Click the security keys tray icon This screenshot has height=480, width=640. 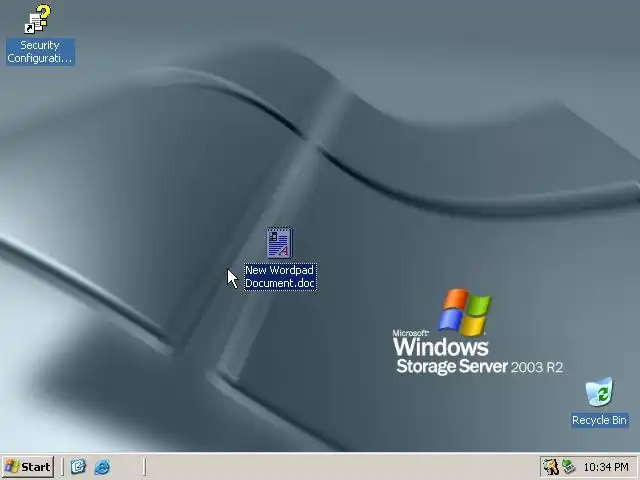tap(551, 467)
